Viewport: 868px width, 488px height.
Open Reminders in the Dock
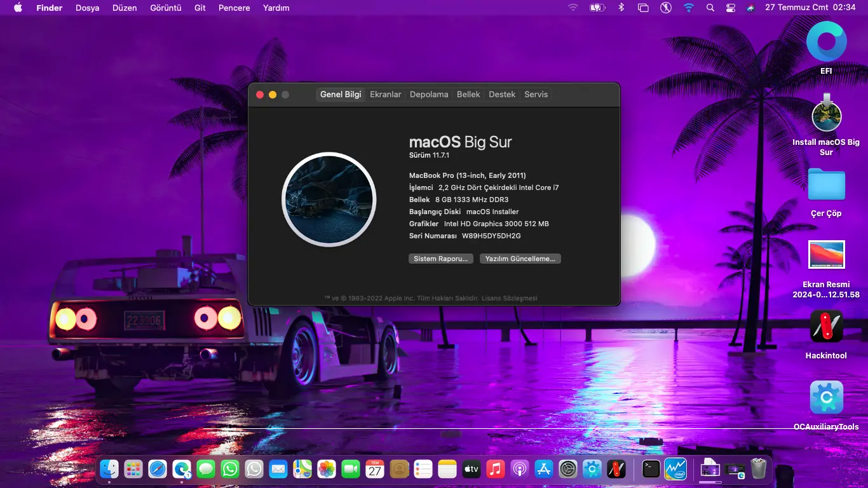(423, 469)
